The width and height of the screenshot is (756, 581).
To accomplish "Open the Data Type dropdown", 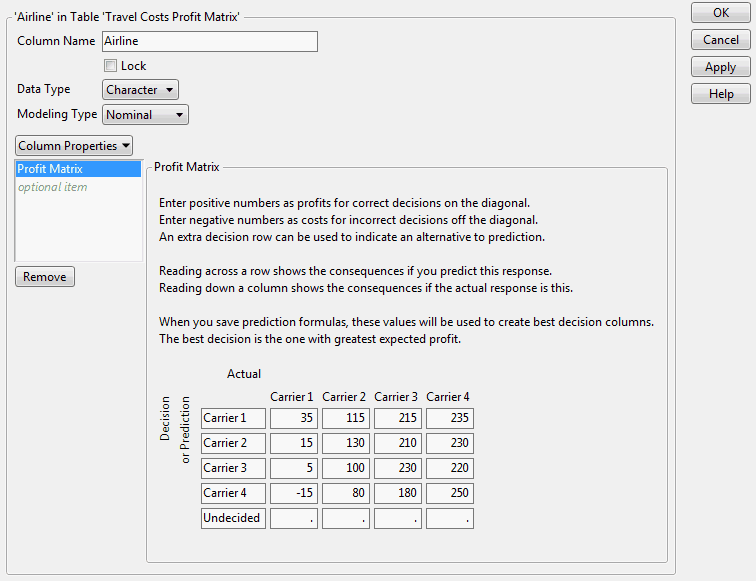I will tap(141, 90).
